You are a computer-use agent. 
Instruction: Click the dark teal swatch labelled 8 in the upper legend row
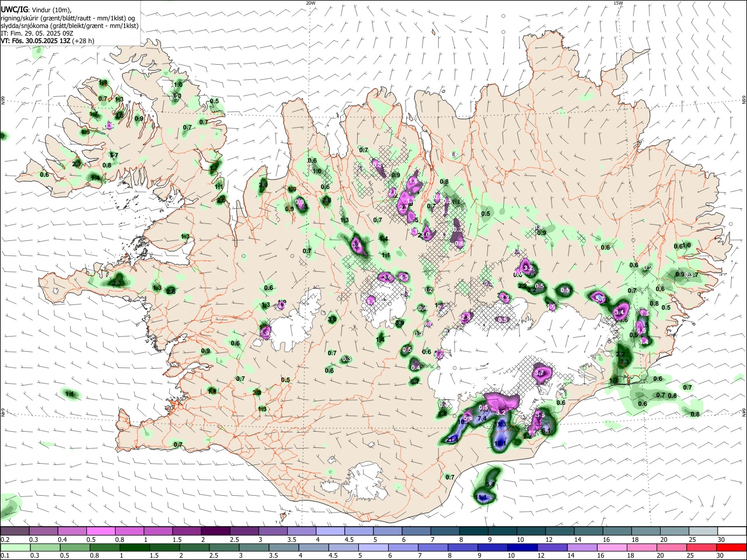[473, 531]
